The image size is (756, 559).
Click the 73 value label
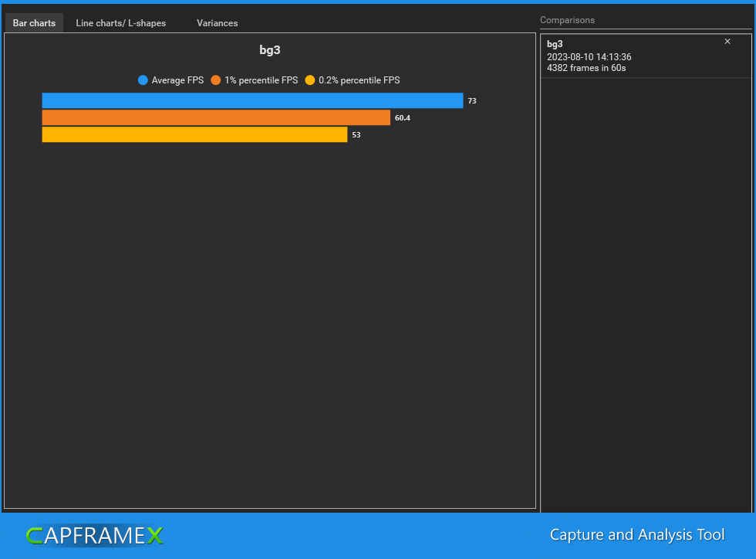(472, 101)
